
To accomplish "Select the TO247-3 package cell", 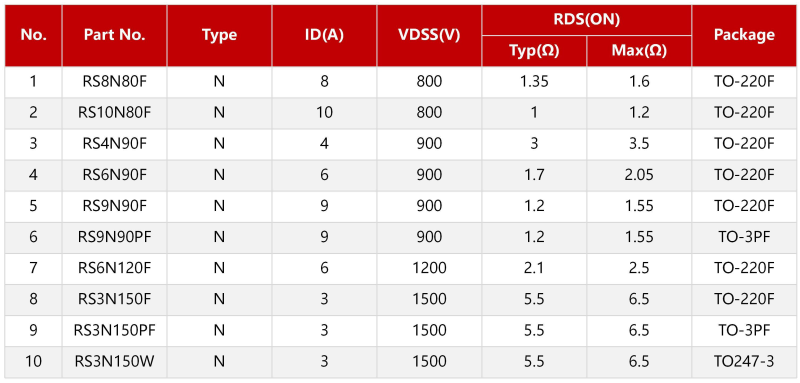I will (744, 362).
